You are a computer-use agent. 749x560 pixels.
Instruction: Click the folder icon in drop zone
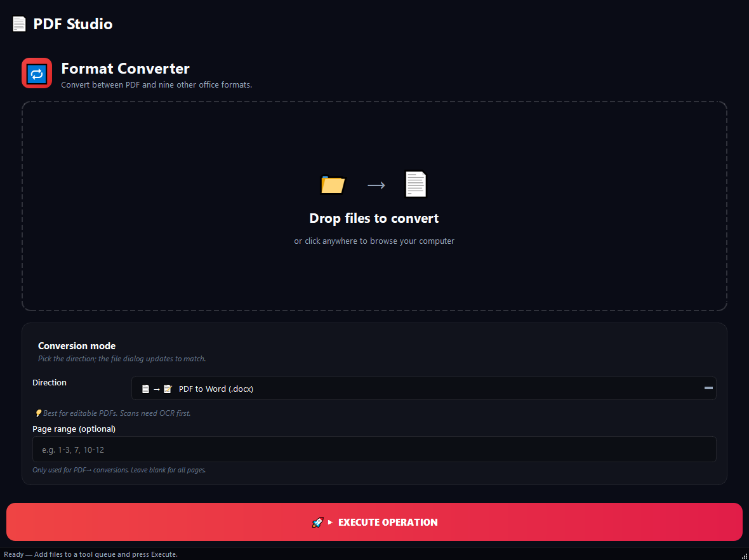click(x=333, y=184)
